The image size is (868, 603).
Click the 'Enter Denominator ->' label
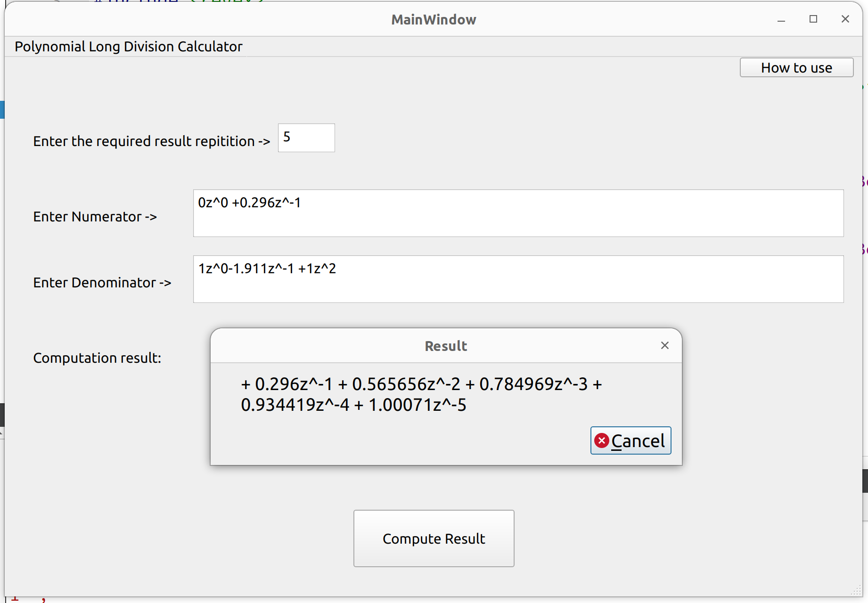(x=102, y=283)
